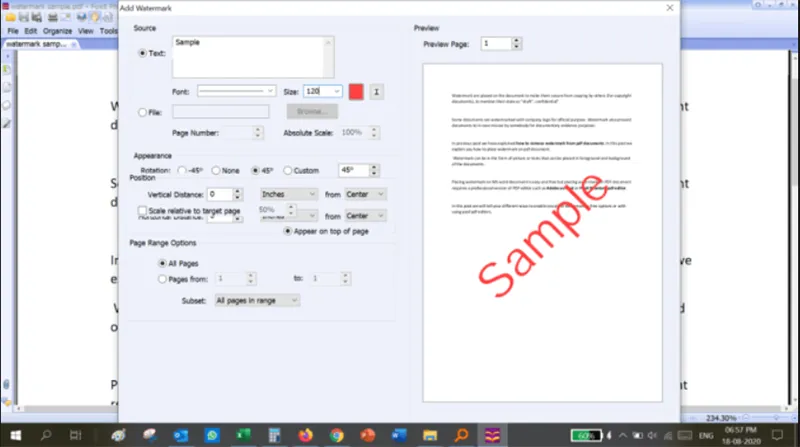Click the Save icon in Foxit toolbar
Image resolution: width=800 pixels, height=447 pixels.
[24, 18]
